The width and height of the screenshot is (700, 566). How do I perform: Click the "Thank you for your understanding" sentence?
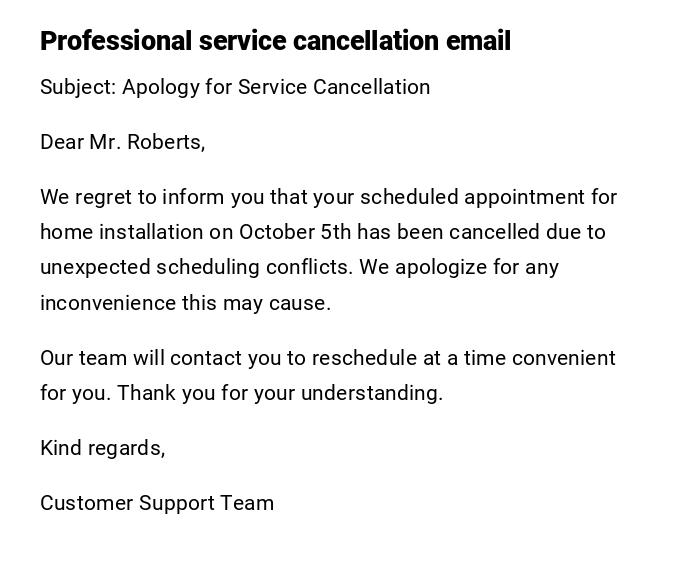(x=280, y=393)
